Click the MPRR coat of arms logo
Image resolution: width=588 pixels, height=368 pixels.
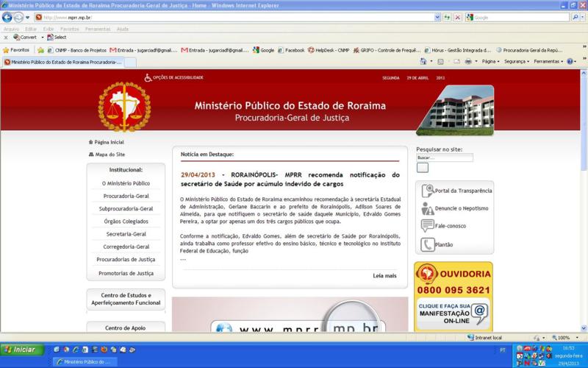click(x=124, y=107)
